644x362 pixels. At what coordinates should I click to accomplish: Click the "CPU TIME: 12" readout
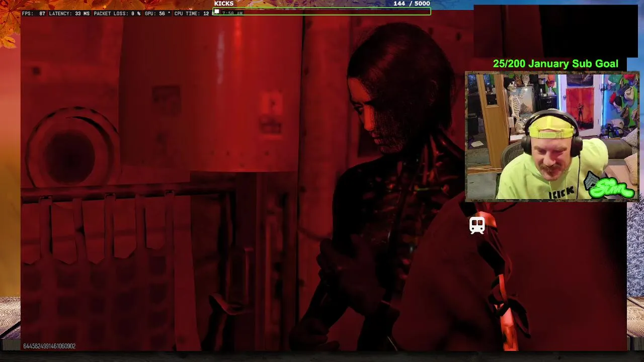pyautogui.click(x=192, y=14)
